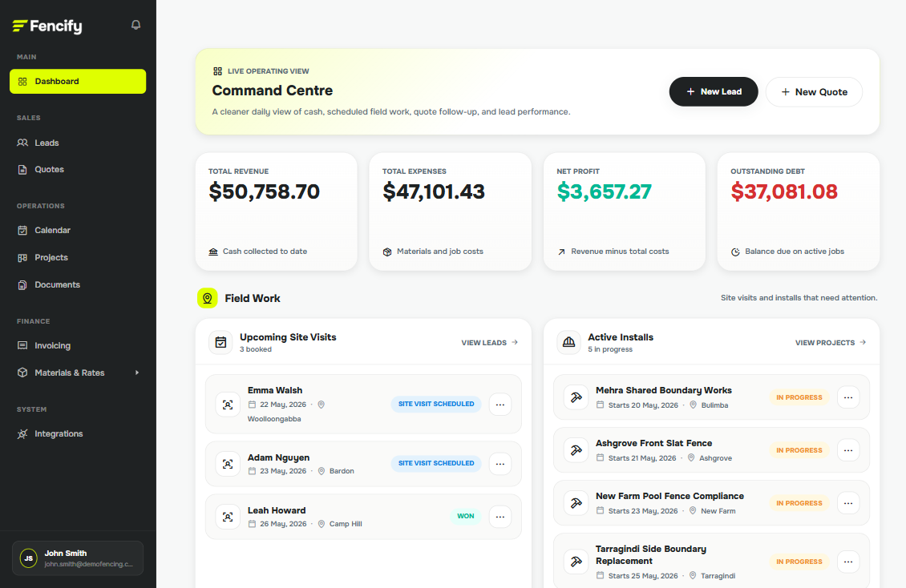The height and width of the screenshot is (588, 906).
Task: Select the Adam Nguyen lead name
Action: click(x=278, y=457)
